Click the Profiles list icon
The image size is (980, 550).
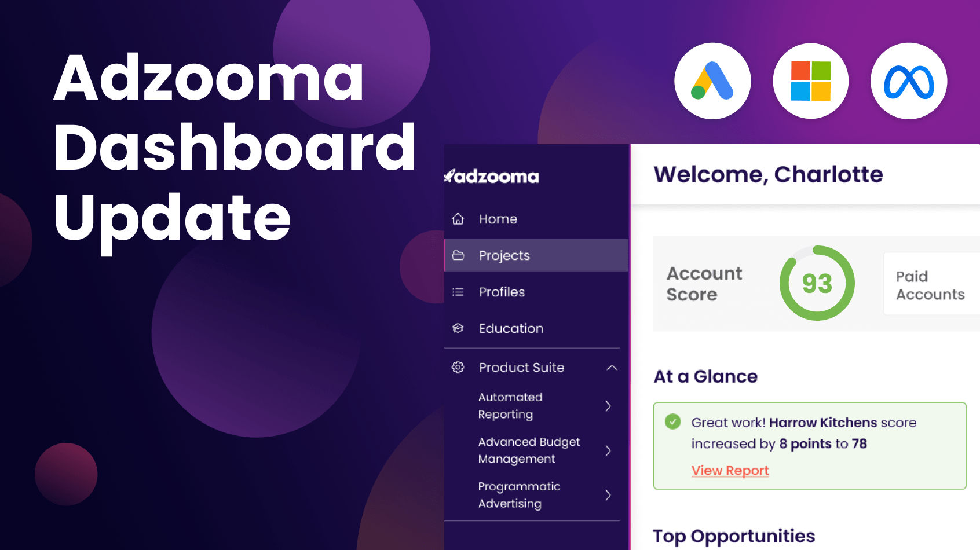click(458, 292)
